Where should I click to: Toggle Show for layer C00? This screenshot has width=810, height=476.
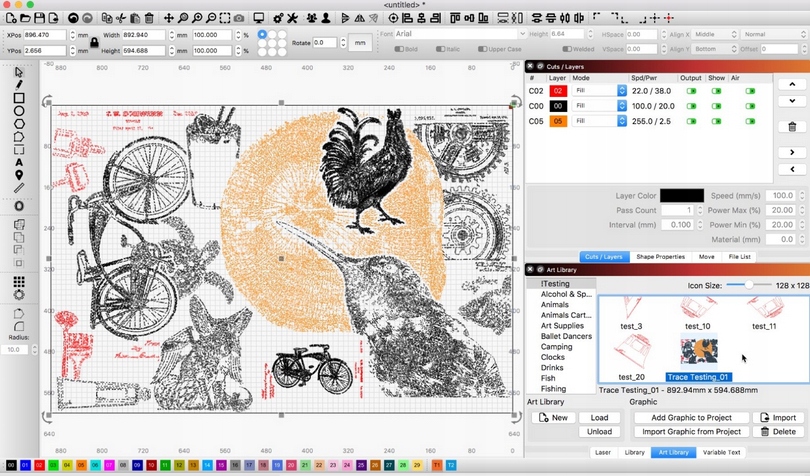pyautogui.click(x=717, y=106)
